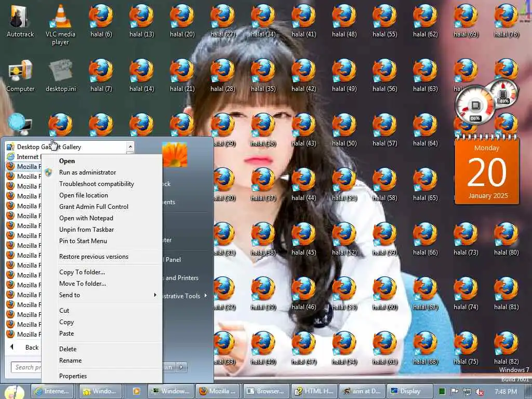Select the halal (14) Firefox shortcut
The height and width of the screenshot is (399, 532).
tap(141, 75)
